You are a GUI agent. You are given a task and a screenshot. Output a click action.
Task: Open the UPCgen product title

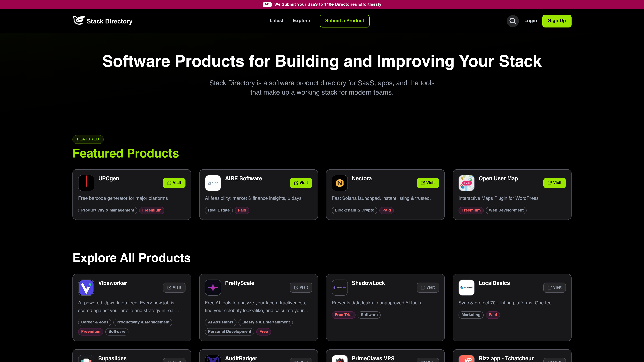[109, 179]
